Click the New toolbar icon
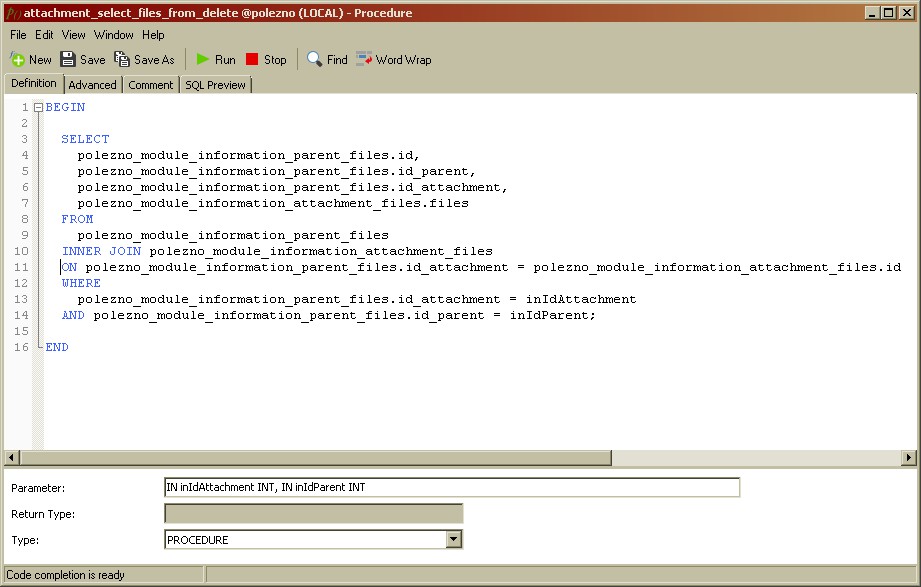This screenshot has width=921, height=587. [x=18, y=59]
